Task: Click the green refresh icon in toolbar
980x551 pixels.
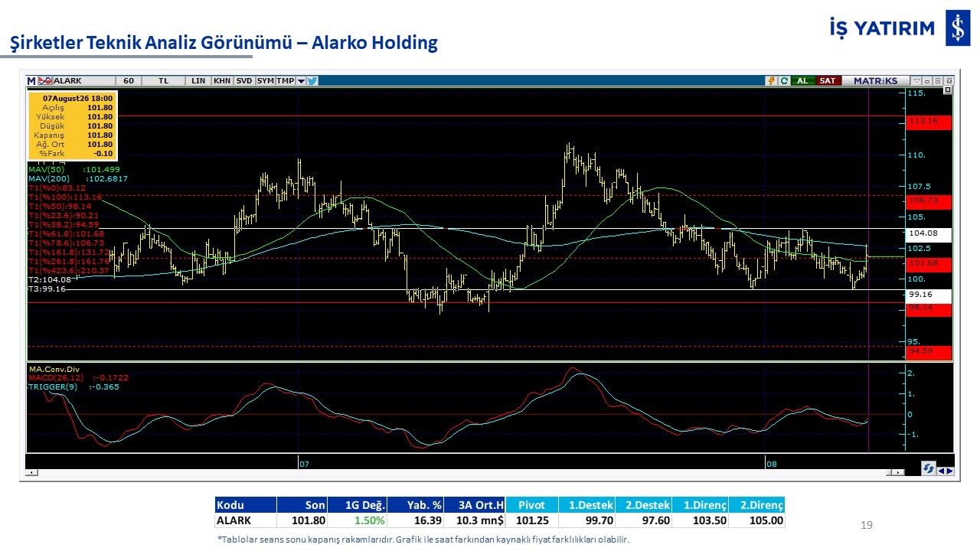Action: tap(784, 80)
